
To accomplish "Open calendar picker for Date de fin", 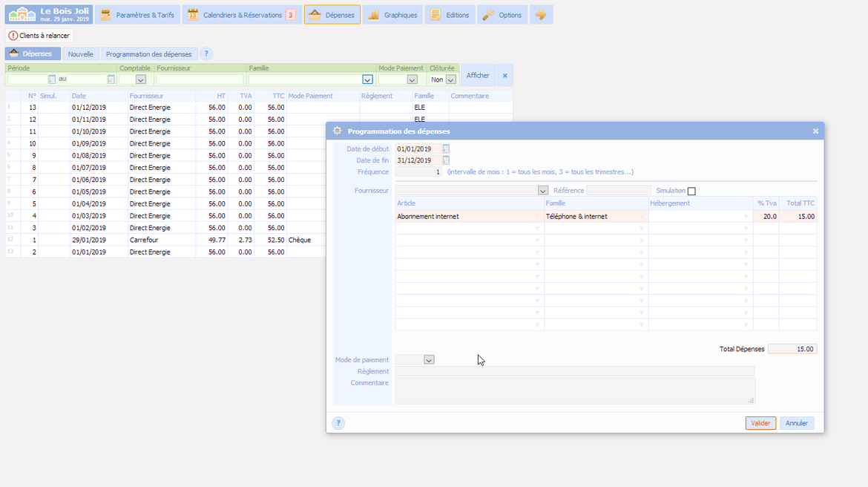I will coord(446,160).
